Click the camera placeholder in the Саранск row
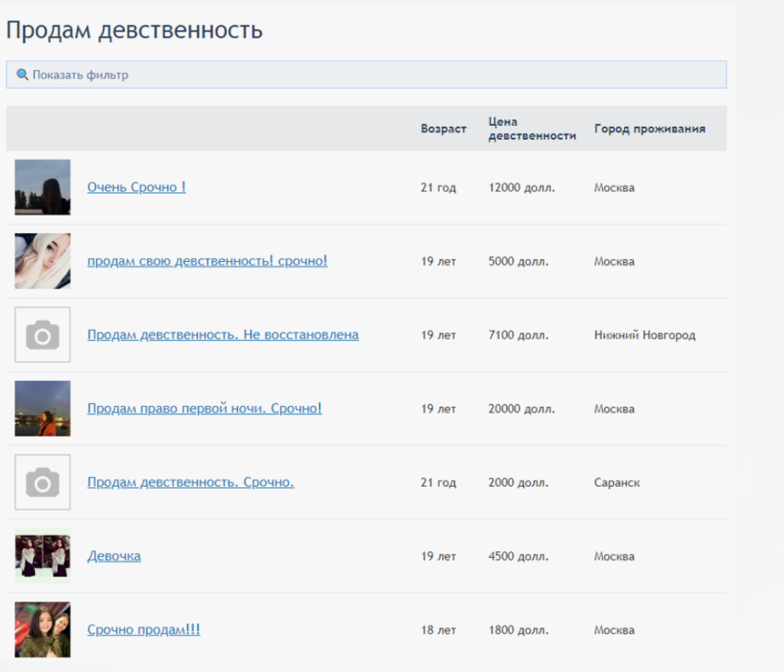Viewport: 784px width, 672px height. pyautogui.click(x=43, y=482)
